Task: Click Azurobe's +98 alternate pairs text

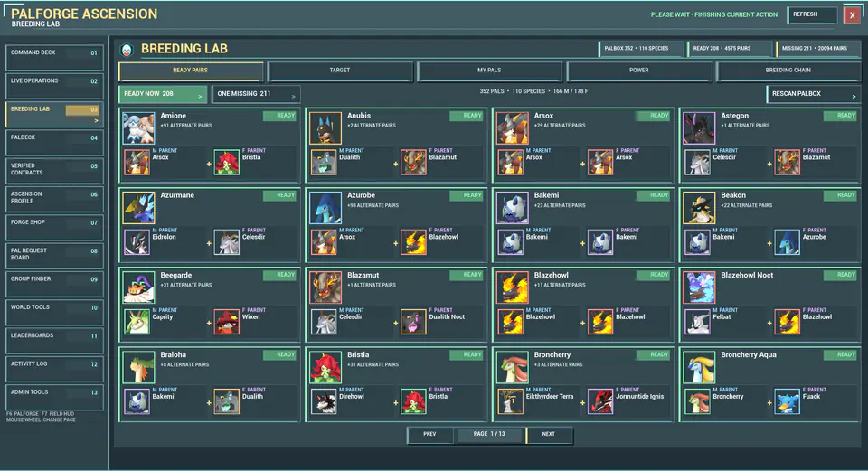Action: [x=373, y=205]
